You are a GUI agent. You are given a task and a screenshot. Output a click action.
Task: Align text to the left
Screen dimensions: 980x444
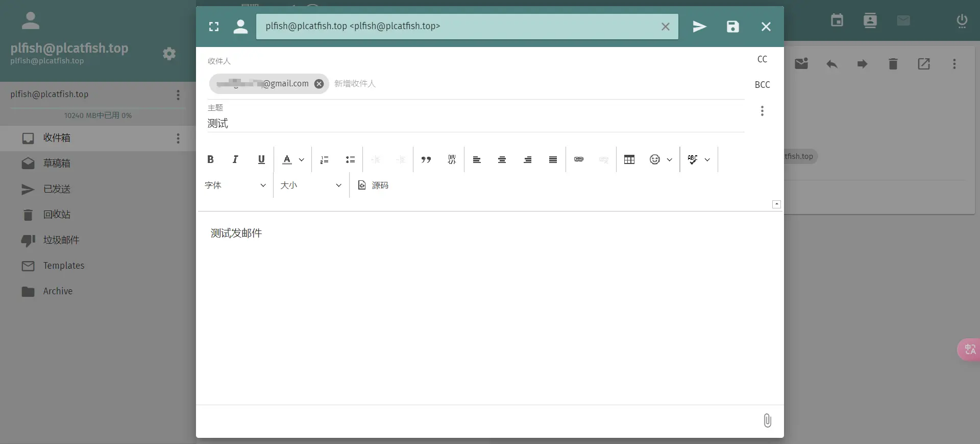coord(477,159)
